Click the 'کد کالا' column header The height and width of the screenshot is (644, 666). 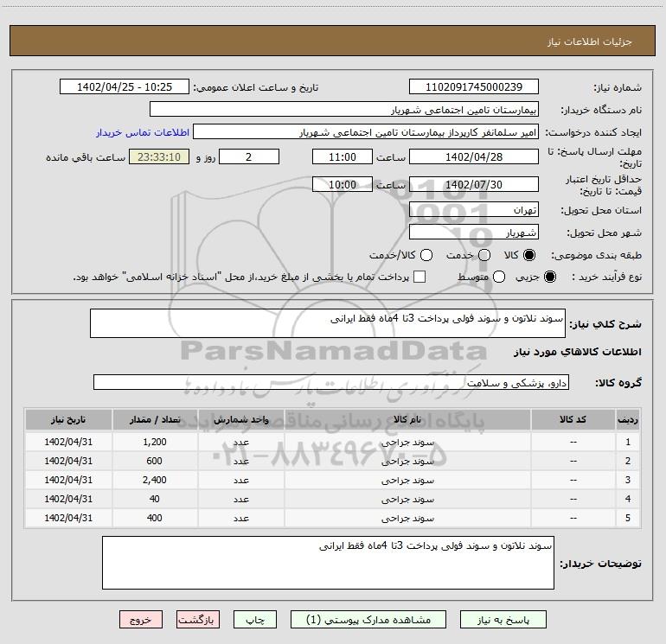(573, 419)
